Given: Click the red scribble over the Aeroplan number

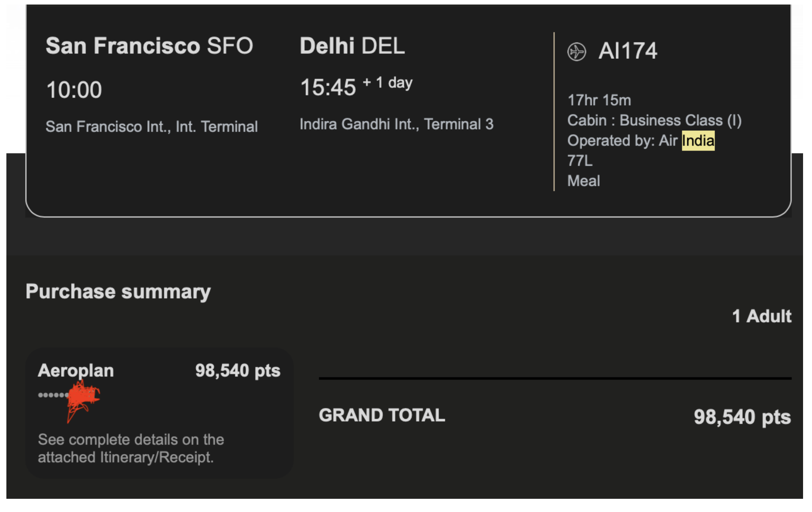Looking at the screenshot, I should (83, 397).
